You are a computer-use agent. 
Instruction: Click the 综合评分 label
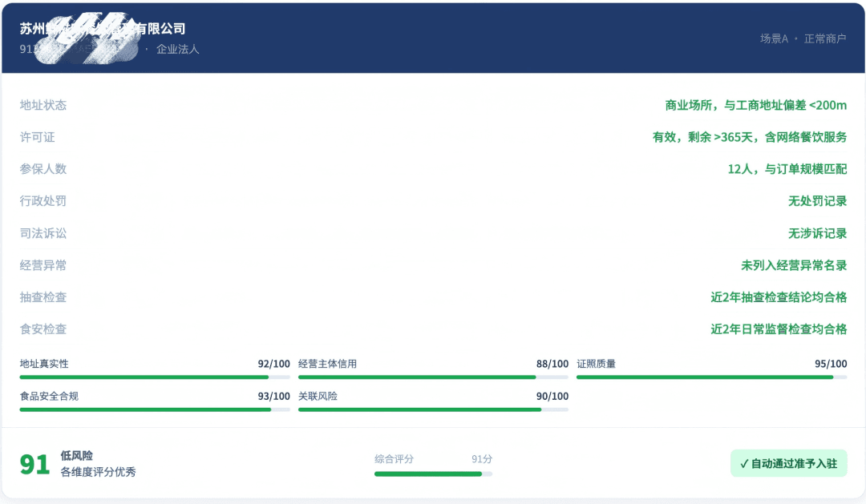pos(394,459)
